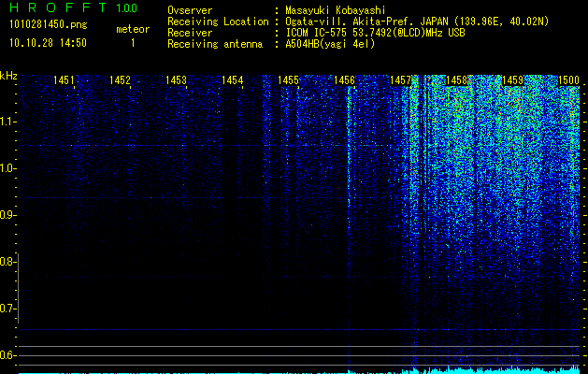588x374 pixels.
Task: Click the 0.9 kHz axis label
Action: point(7,215)
